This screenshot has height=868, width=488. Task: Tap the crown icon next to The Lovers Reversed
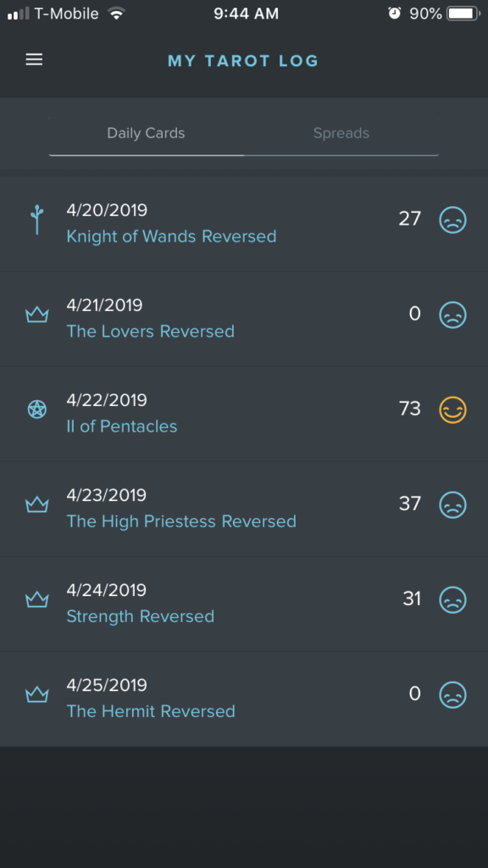37,315
